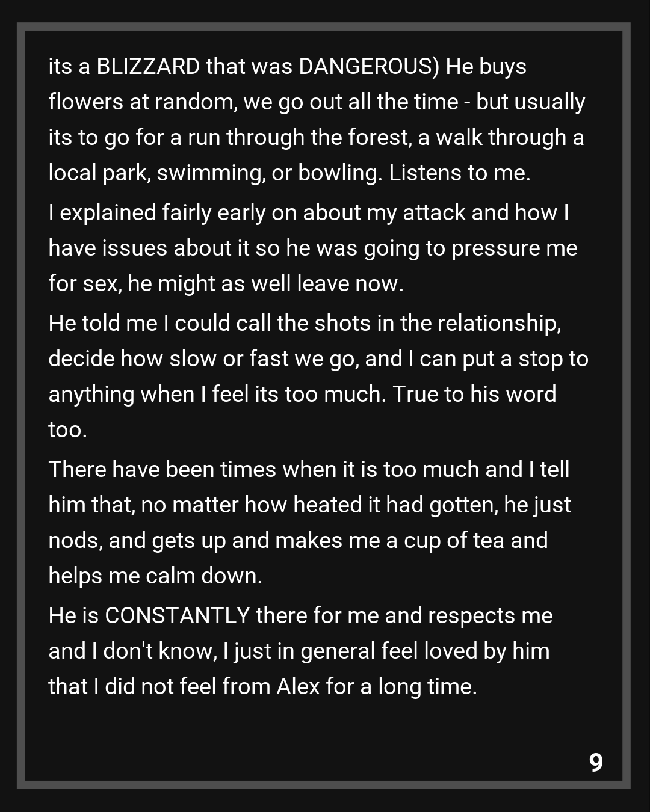Click the word DANGEROUS
This screenshot has width=650, height=812.
365,66
